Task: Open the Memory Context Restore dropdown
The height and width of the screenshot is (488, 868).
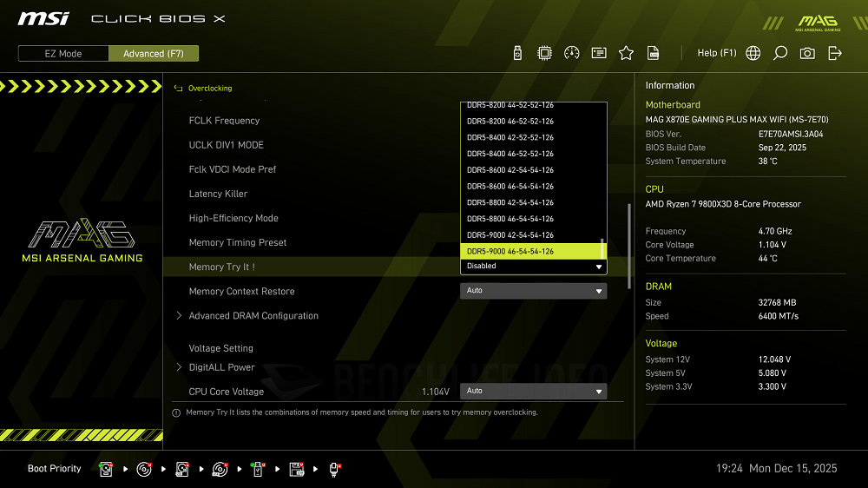Action: [533, 291]
